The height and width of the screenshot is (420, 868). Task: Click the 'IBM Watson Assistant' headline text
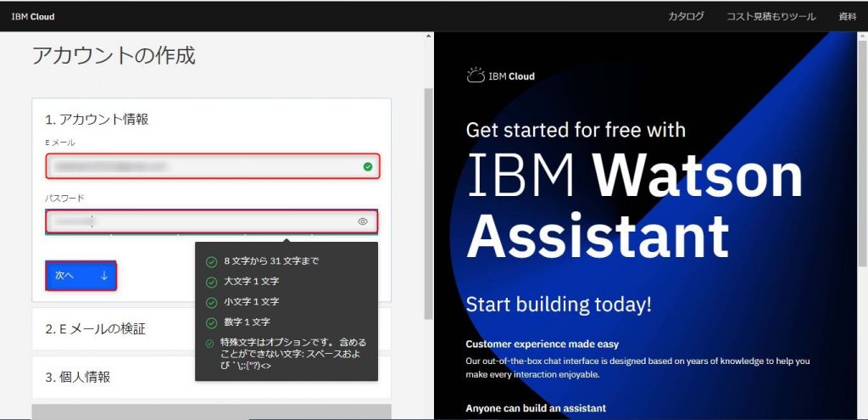coord(635,206)
